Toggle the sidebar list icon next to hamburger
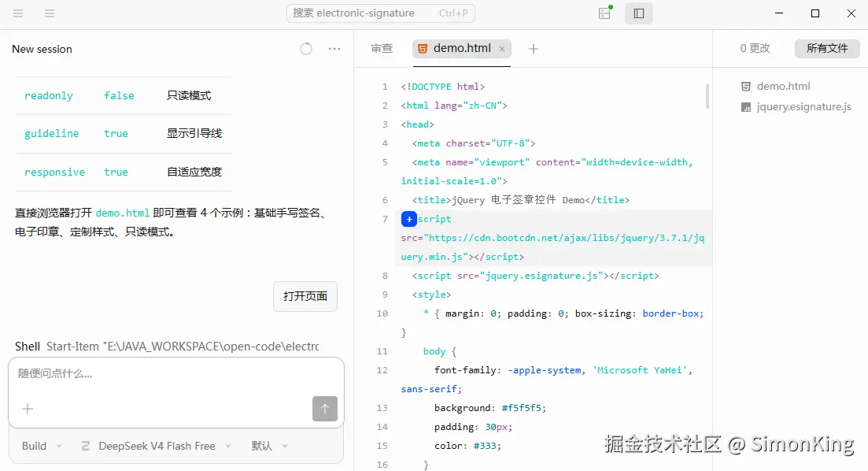 tap(50, 13)
